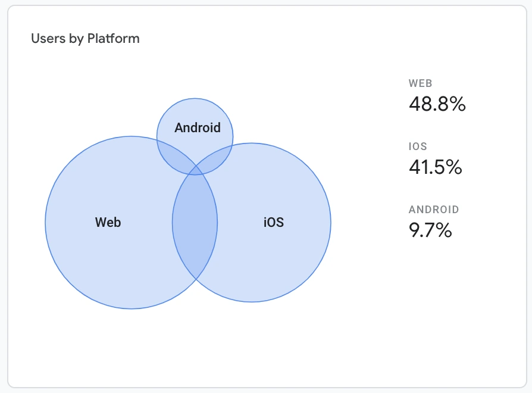This screenshot has width=532, height=393.
Task: Click the top edge of the Android circle
Action: [195, 98]
